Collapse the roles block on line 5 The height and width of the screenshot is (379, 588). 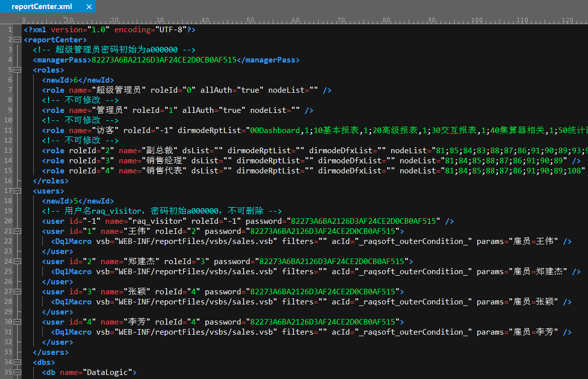point(17,70)
